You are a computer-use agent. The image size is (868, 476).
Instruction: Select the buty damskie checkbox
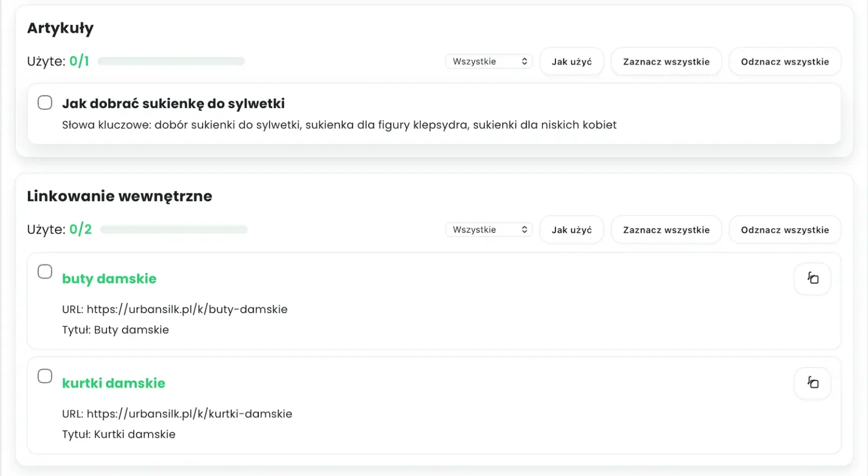[x=45, y=271]
